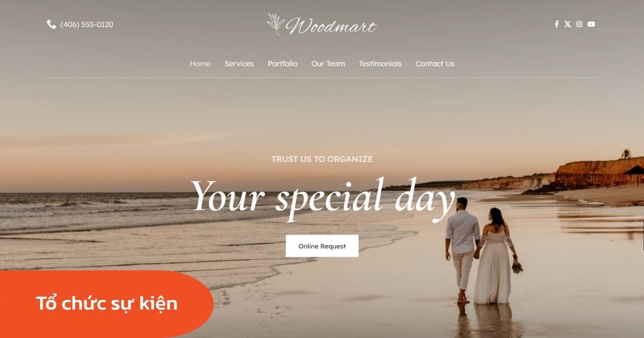Image resolution: width=644 pixels, height=338 pixels.
Task: Go to the Home menu item
Action: 200,63
